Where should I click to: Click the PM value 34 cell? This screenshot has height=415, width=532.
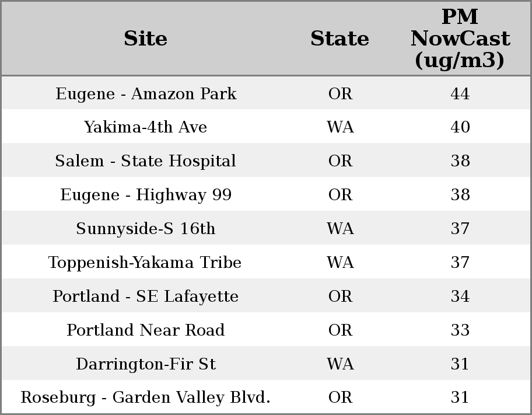(x=460, y=297)
